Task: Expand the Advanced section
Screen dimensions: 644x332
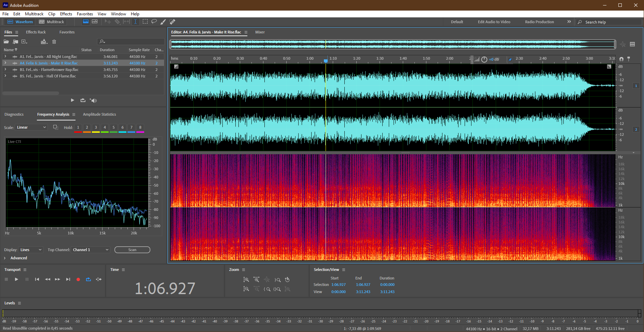Action: pos(5,258)
